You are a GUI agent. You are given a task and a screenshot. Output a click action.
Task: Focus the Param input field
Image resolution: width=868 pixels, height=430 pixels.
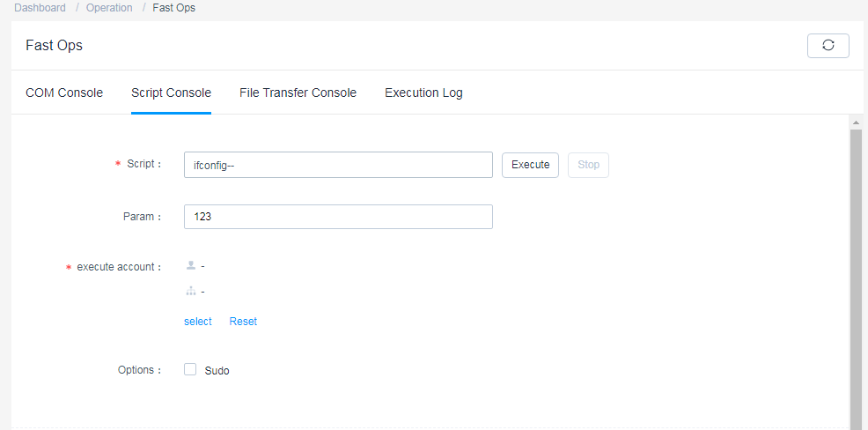pyautogui.click(x=338, y=217)
